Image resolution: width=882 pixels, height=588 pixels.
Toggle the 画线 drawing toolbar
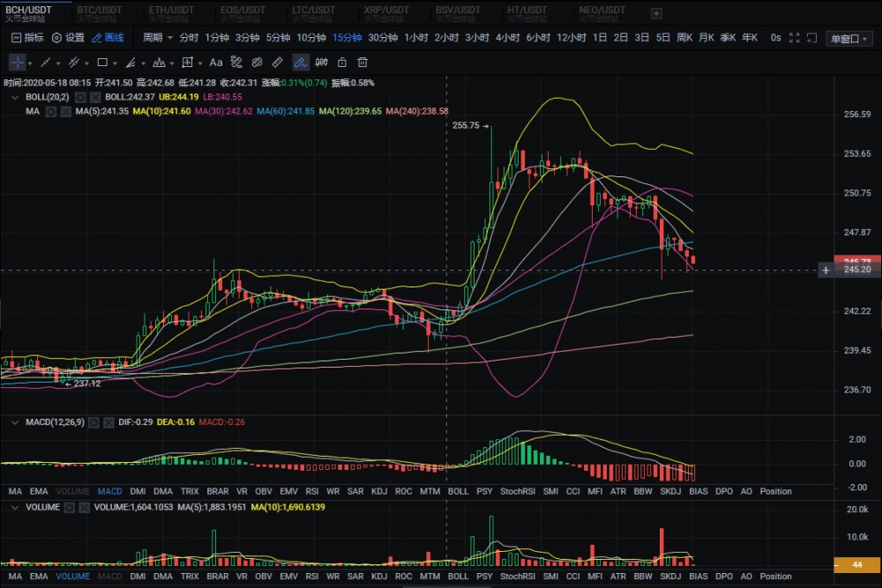tap(108, 38)
